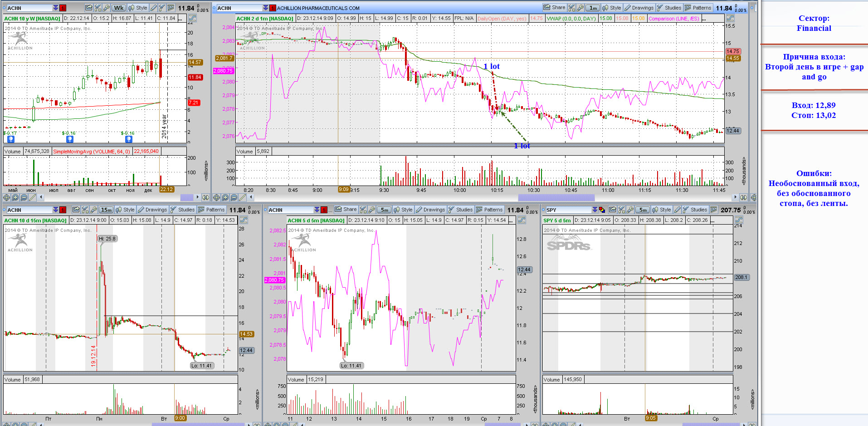Select line drawing tool under weekly chart
Screen dimensions: 868x426
32,197
